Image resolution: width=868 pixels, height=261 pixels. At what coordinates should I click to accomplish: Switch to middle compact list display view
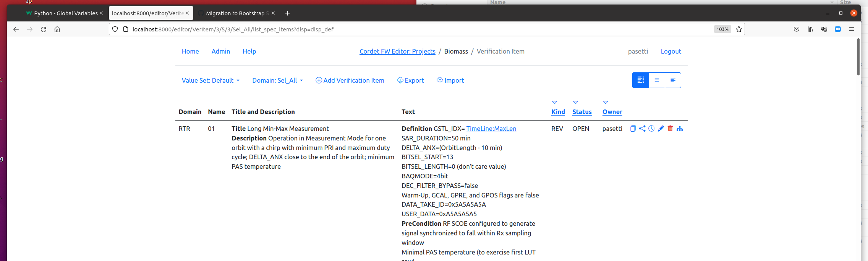[x=657, y=80]
